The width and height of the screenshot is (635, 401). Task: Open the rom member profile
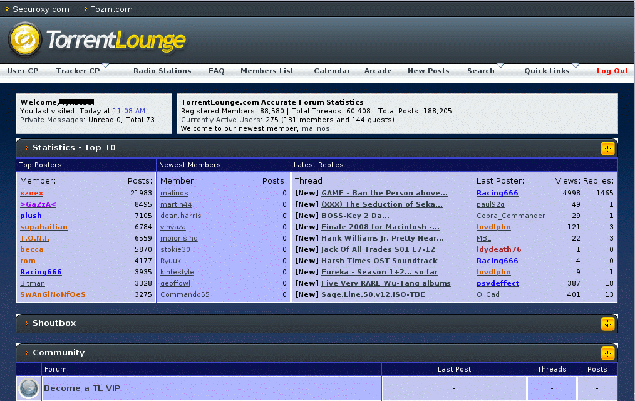(28, 261)
